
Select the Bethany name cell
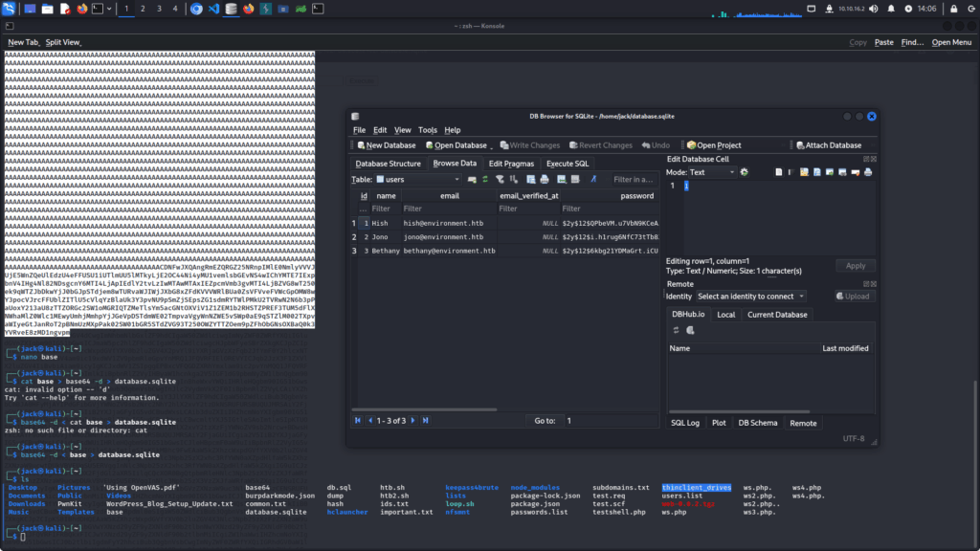(x=385, y=251)
